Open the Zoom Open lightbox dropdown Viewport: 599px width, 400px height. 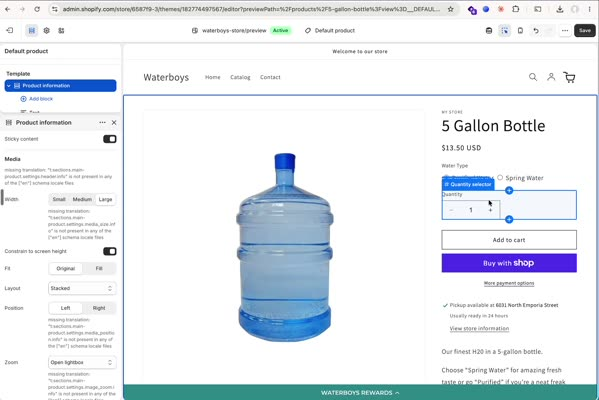[x=82, y=362]
